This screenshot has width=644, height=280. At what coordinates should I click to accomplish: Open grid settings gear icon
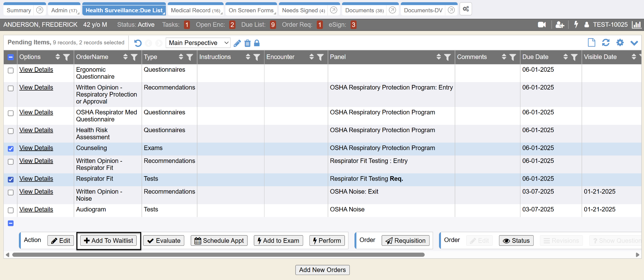(x=620, y=42)
